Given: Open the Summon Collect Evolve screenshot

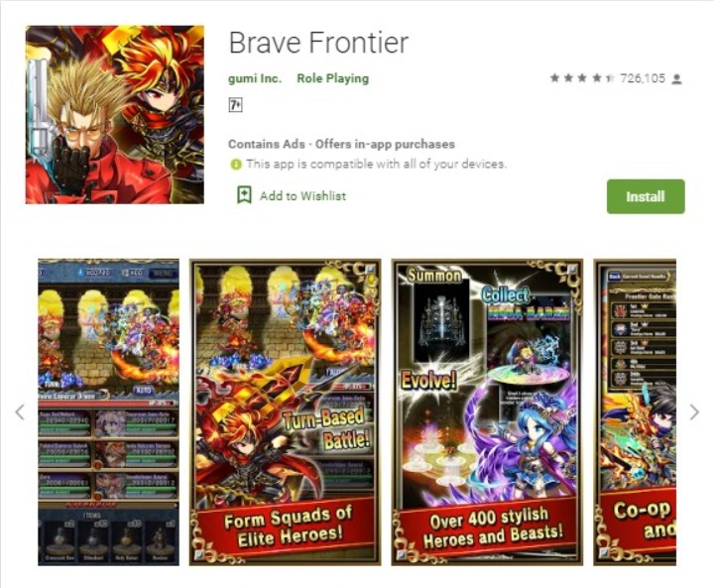Looking at the screenshot, I should [487, 412].
